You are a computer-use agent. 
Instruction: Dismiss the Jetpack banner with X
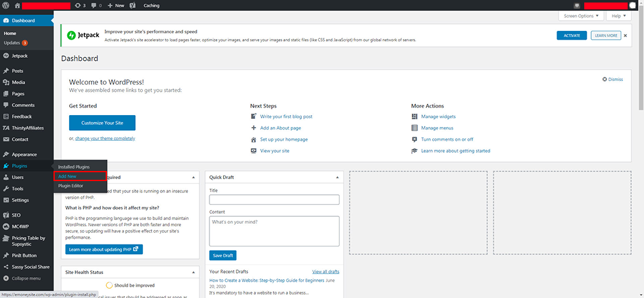point(625,36)
